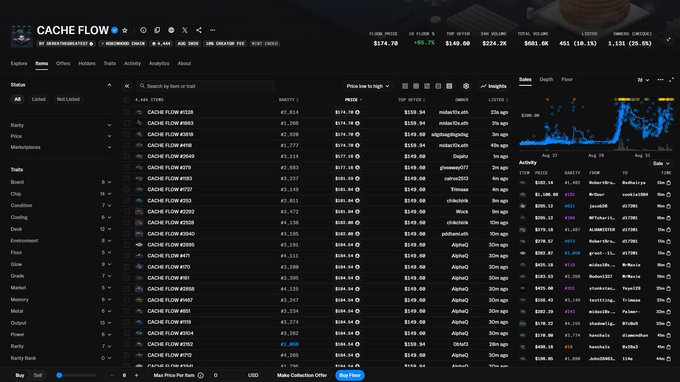This screenshot has width=680, height=382.
Task: Click info icon next to Max Price Per Item
Action: click(x=200, y=375)
